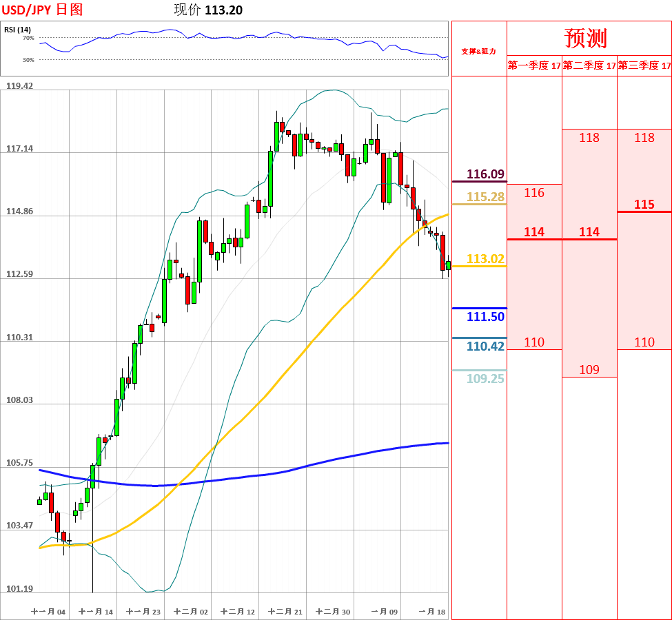This screenshot has width=672, height=620.
Task: Click the 支撑&阻力 column header
Action: click(479, 52)
